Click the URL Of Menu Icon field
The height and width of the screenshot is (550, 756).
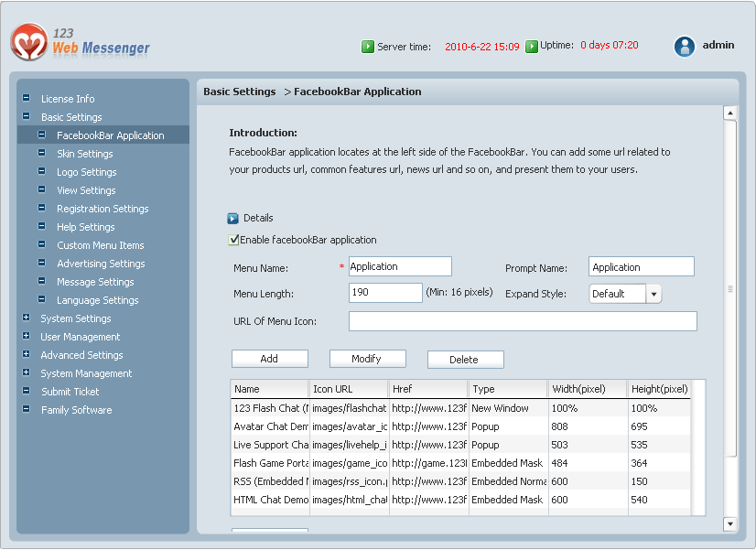[x=523, y=321]
